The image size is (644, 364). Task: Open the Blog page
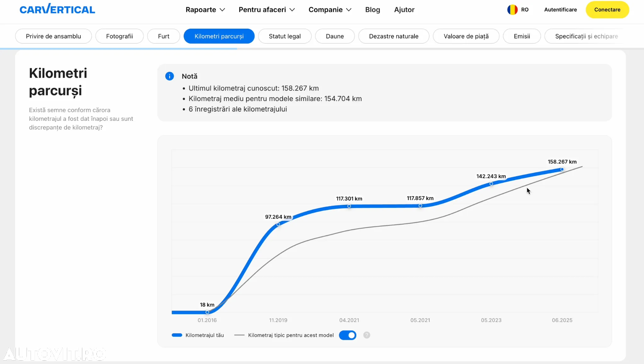tap(373, 10)
